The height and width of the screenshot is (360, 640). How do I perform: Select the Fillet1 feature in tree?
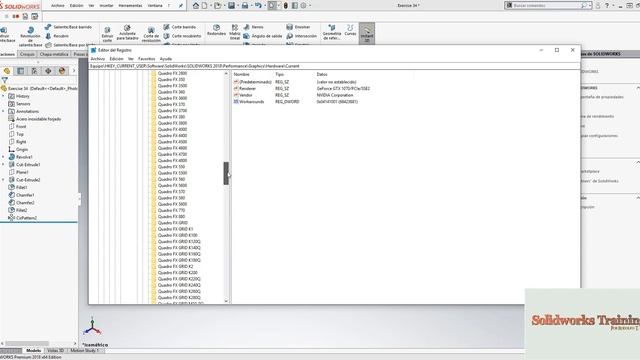click(x=22, y=188)
